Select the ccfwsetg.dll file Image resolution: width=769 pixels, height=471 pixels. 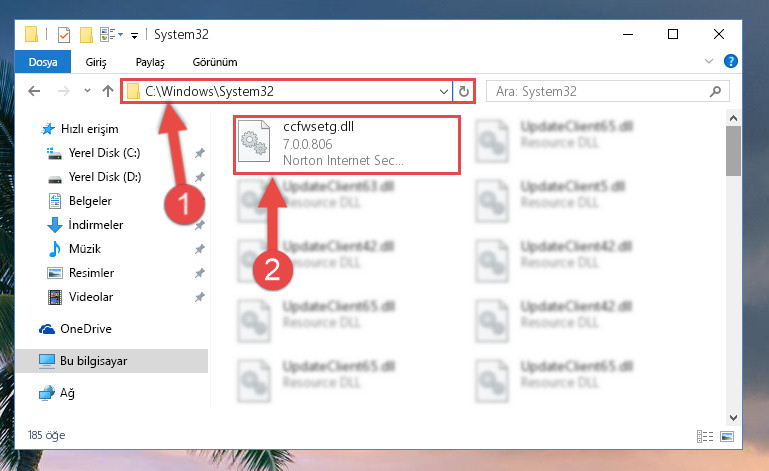point(347,145)
